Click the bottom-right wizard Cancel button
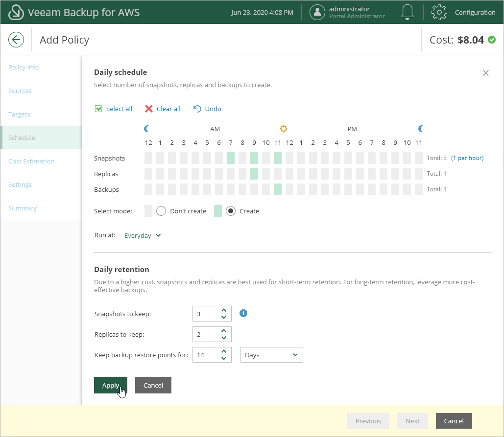 click(454, 421)
